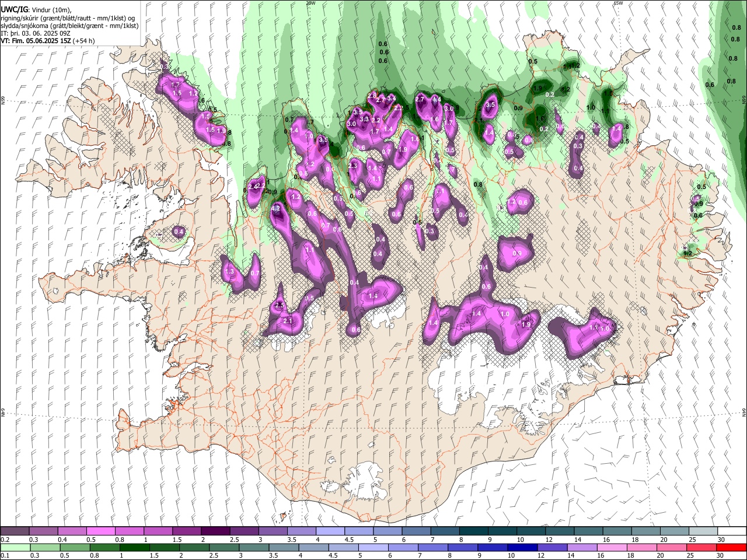Click the '0.2' label in the snow scale

(x=5, y=540)
